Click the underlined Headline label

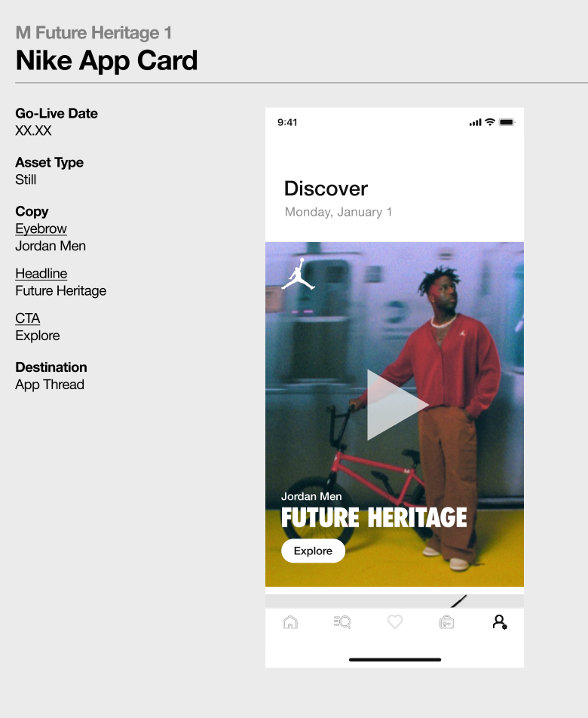41,273
